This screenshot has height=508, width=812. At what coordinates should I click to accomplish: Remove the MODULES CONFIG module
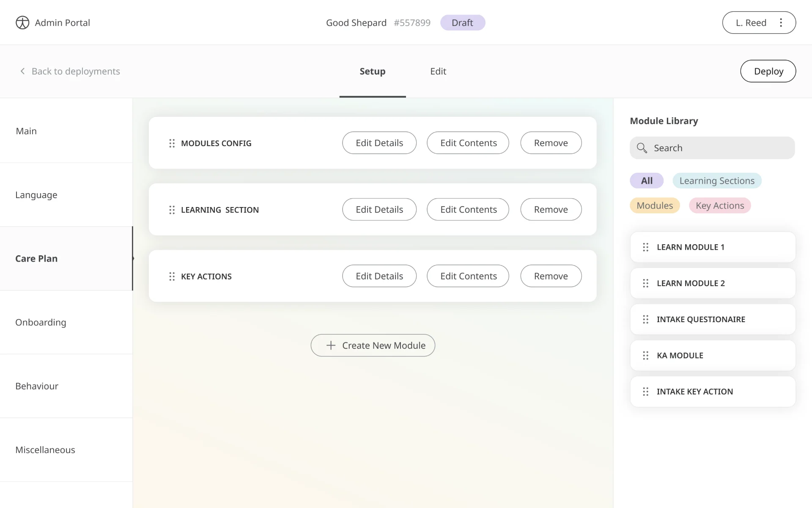(x=551, y=143)
